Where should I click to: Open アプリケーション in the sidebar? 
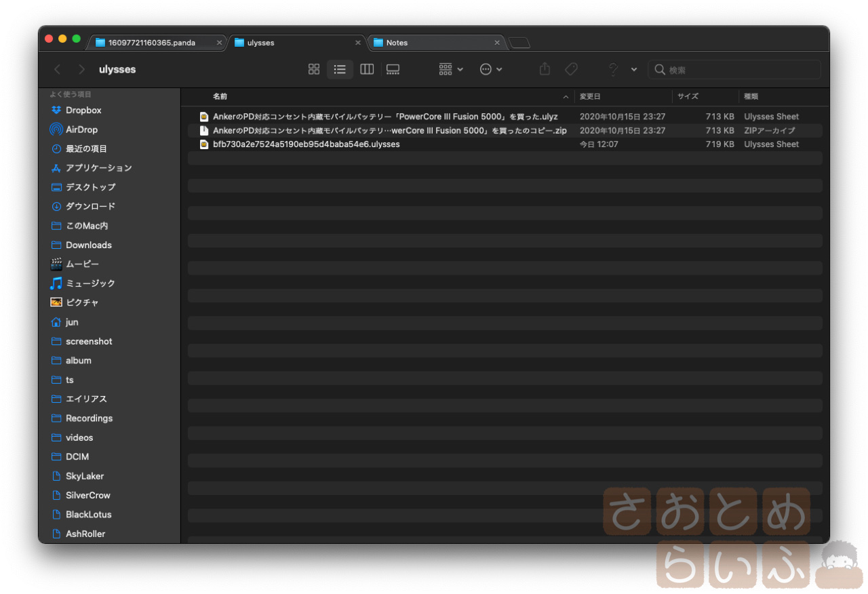(x=98, y=167)
